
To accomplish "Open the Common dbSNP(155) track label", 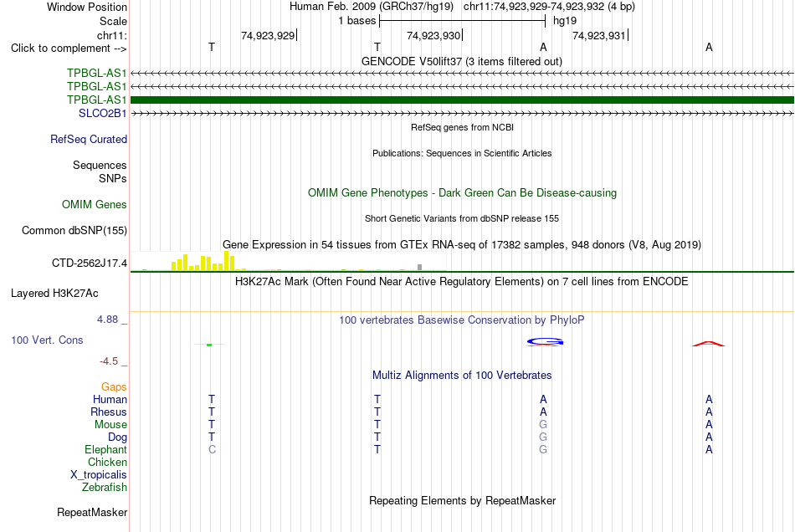I will pyautogui.click(x=74, y=231).
